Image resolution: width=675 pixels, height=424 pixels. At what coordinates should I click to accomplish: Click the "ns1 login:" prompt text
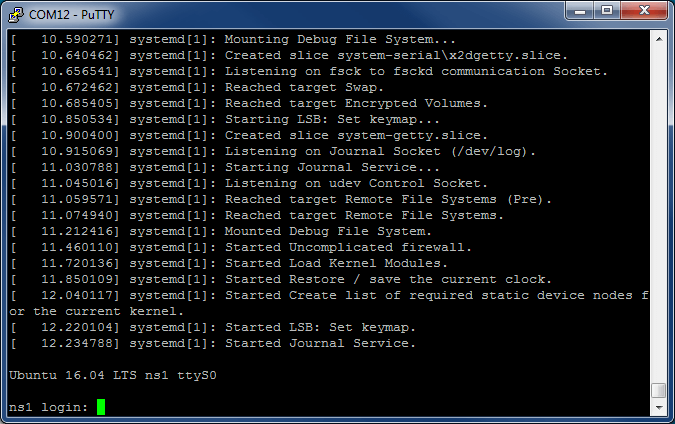click(x=48, y=407)
